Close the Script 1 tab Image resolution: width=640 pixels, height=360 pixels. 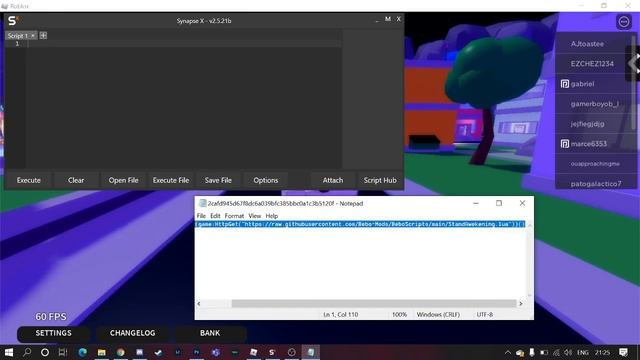coord(33,36)
